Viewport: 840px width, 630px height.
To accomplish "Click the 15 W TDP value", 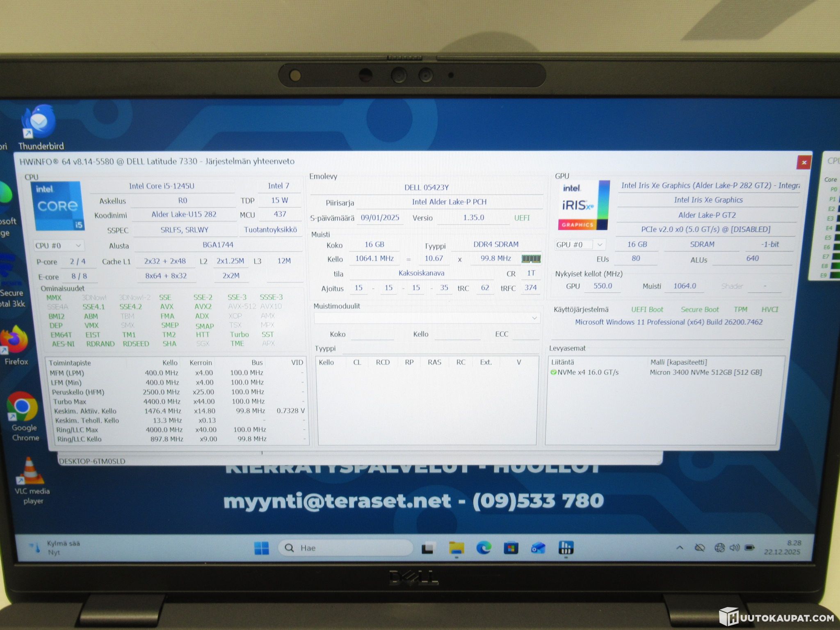I will (279, 201).
